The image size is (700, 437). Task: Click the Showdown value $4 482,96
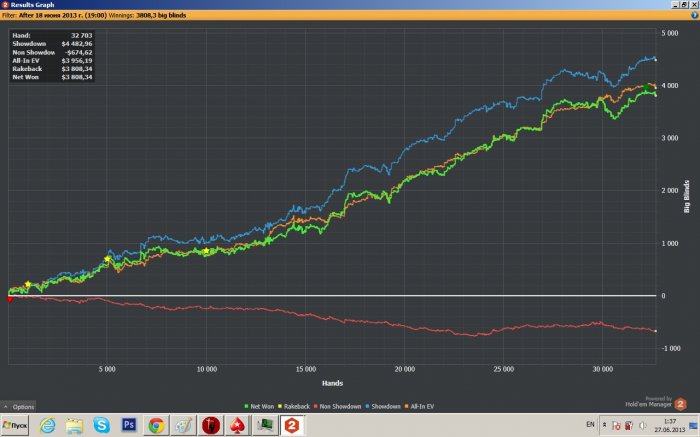pos(77,44)
